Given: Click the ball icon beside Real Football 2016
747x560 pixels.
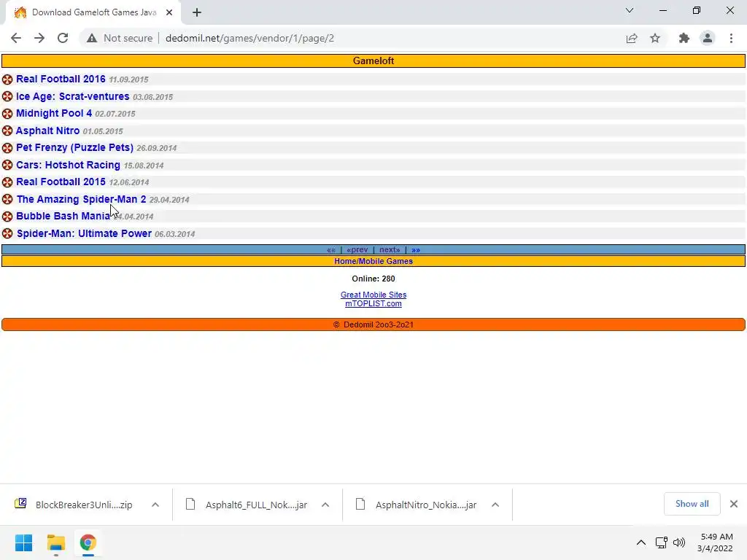Looking at the screenshot, I should 7,79.
